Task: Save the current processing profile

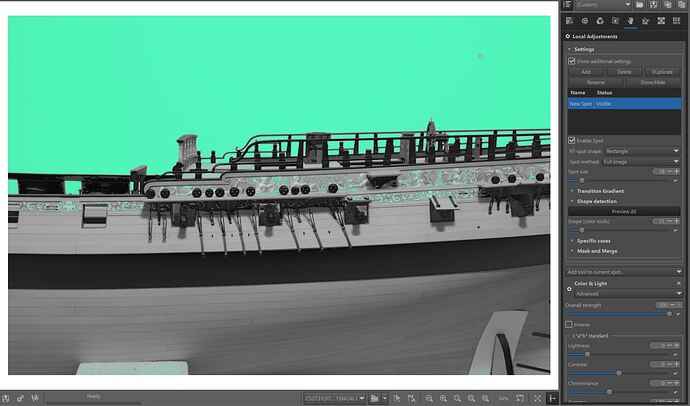Action: coord(653,4)
